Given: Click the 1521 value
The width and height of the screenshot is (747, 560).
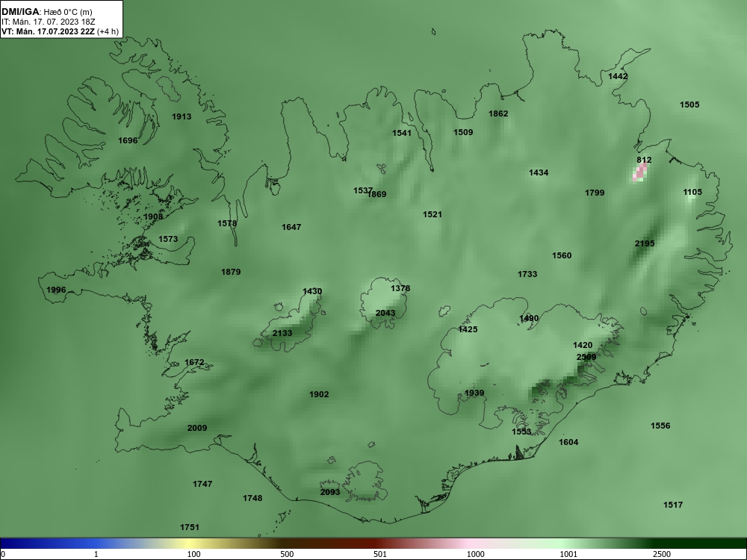Looking at the screenshot, I should pyautogui.click(x=432, y=215).
